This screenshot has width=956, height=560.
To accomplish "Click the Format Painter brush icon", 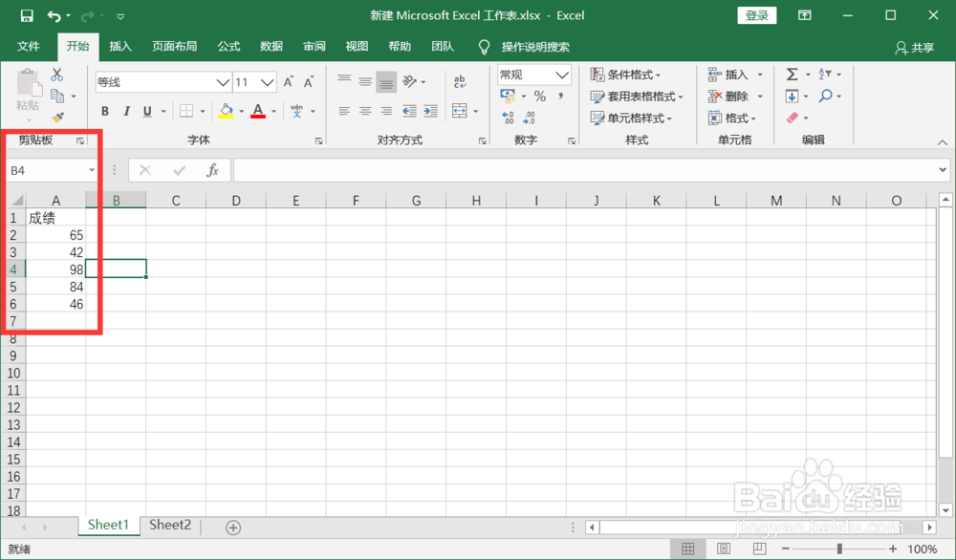I will coord(58,117).
